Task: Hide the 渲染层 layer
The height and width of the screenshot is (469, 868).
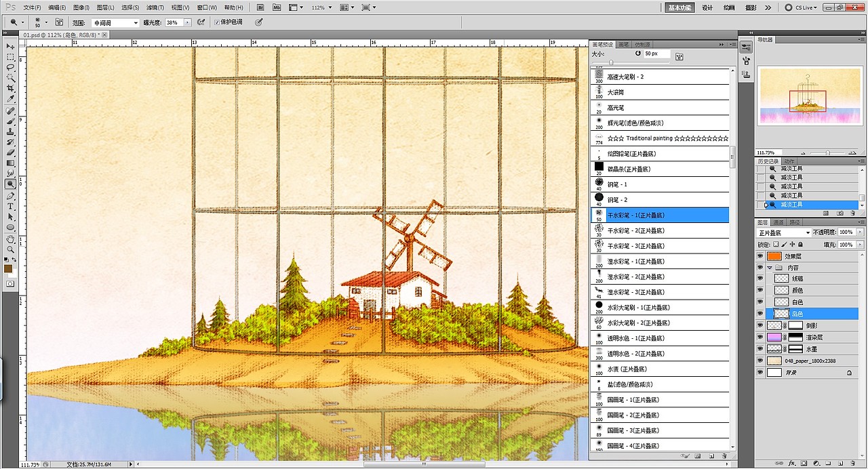Action: pos(760,337)
